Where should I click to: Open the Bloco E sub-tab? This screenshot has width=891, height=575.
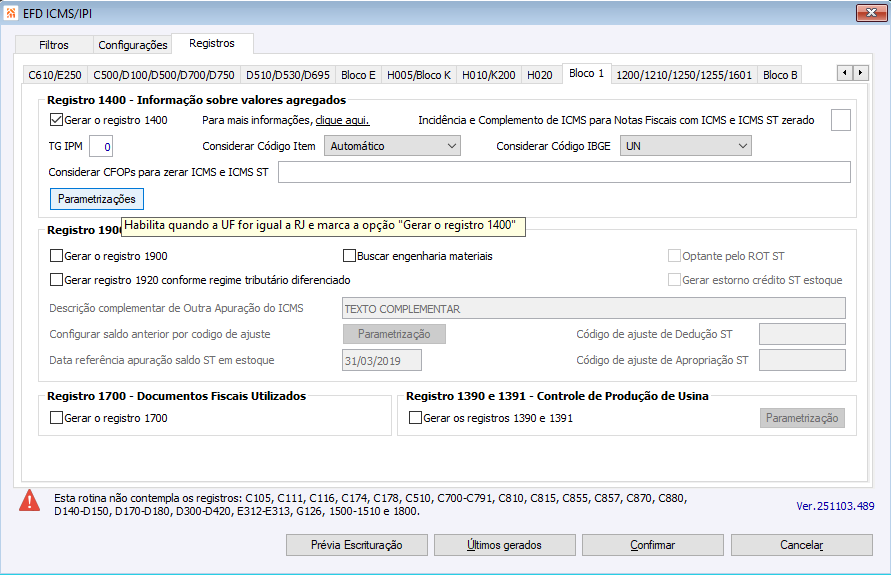[x=358, y=75]
